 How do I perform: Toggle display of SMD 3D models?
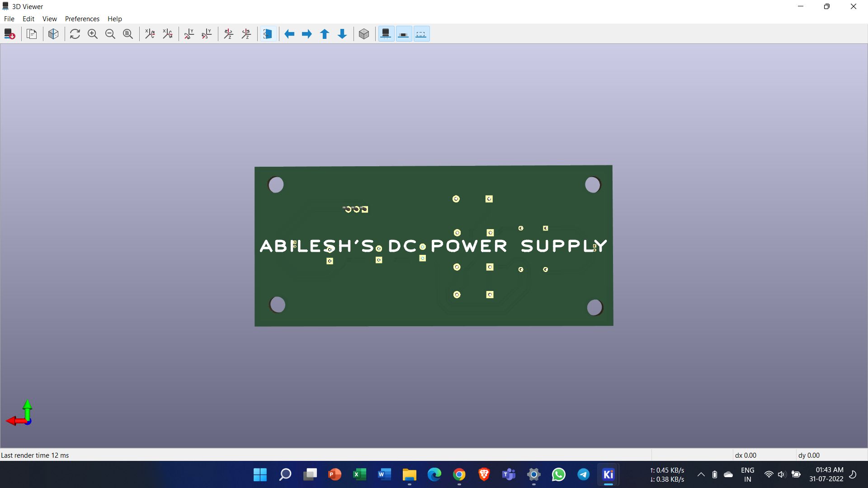point(404,34)
